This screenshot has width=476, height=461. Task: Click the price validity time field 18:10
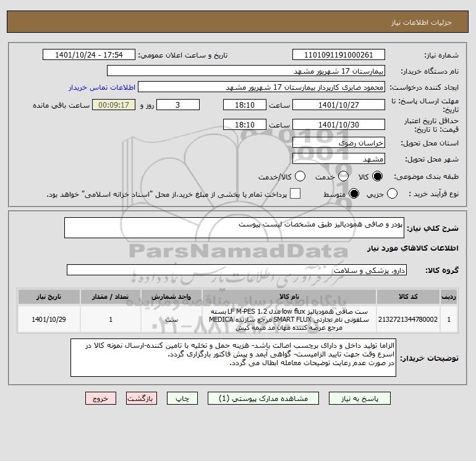245,124
